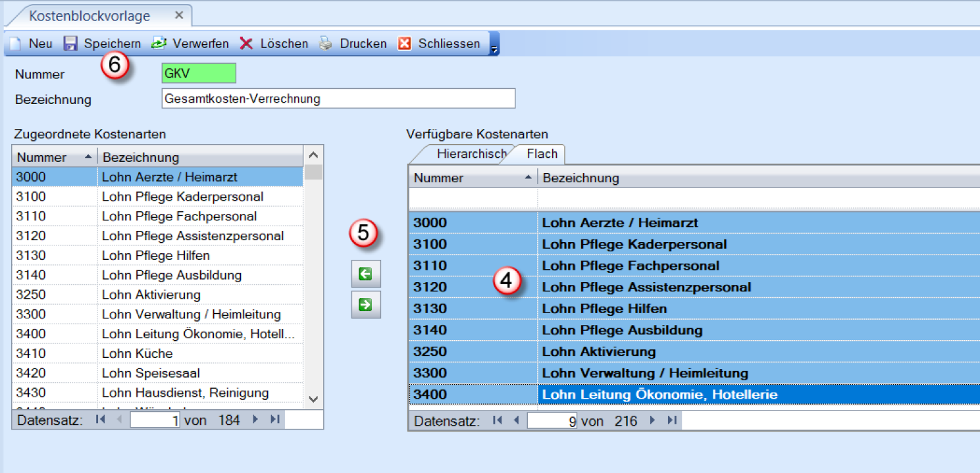Screen dimensions: 980x473
Task: Select available row 3300 Lohn Verwaltung / Heimleitung
Action: click(x=694, y=373)
